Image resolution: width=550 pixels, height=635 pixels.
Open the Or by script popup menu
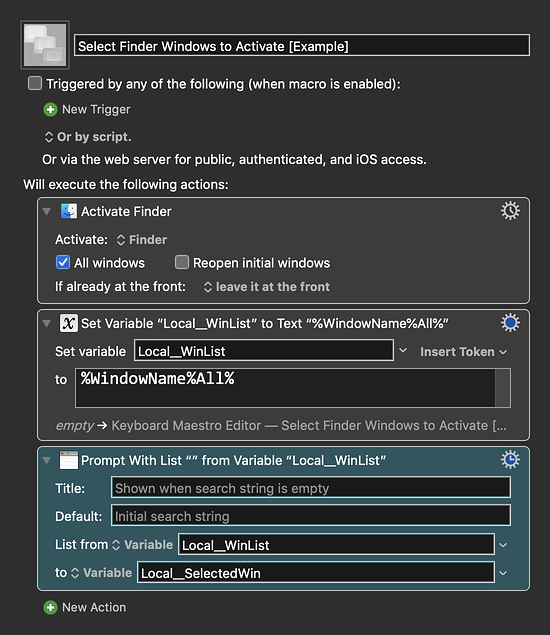(88, 137)
